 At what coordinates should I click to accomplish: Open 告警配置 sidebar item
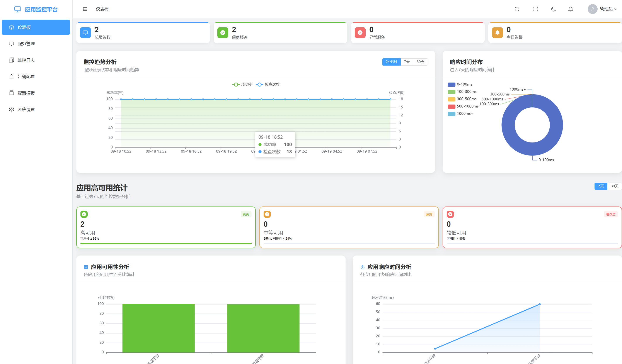(x=26, y=77)
